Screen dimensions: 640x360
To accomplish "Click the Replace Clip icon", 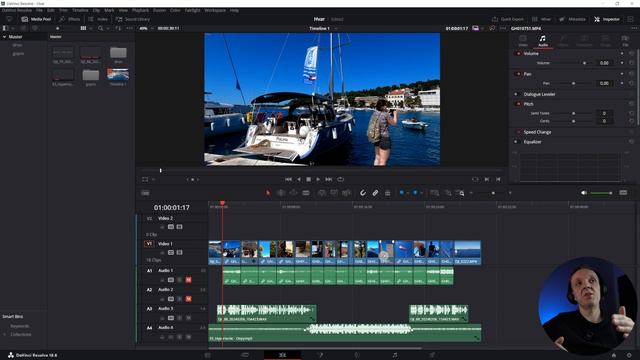I will click(x=347, y=193).
